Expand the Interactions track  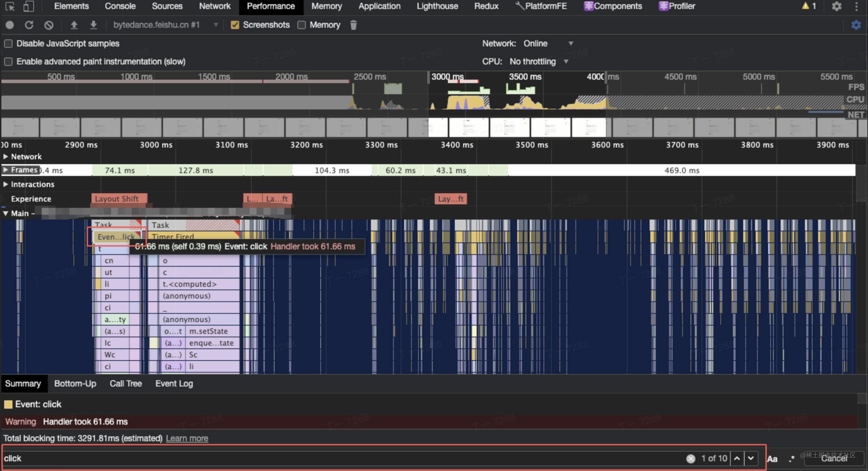[6, 184]
